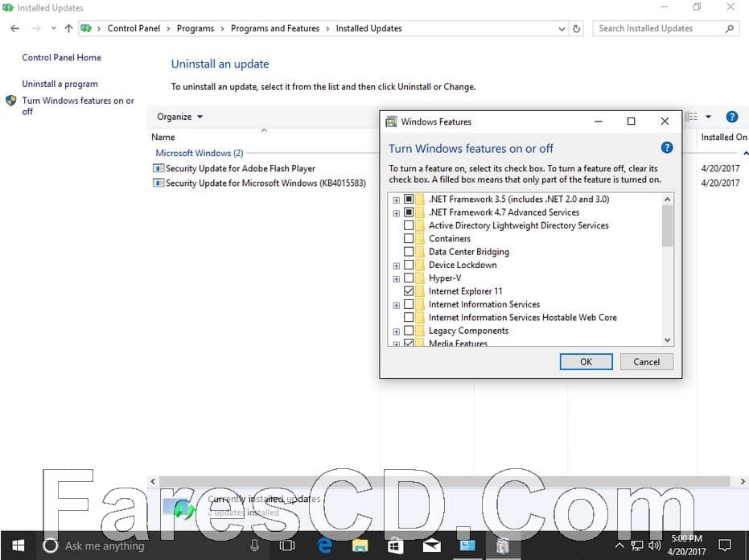749x560 pixels.
Task: Click Programs in the breadcrumb
Action: [195, 28]
